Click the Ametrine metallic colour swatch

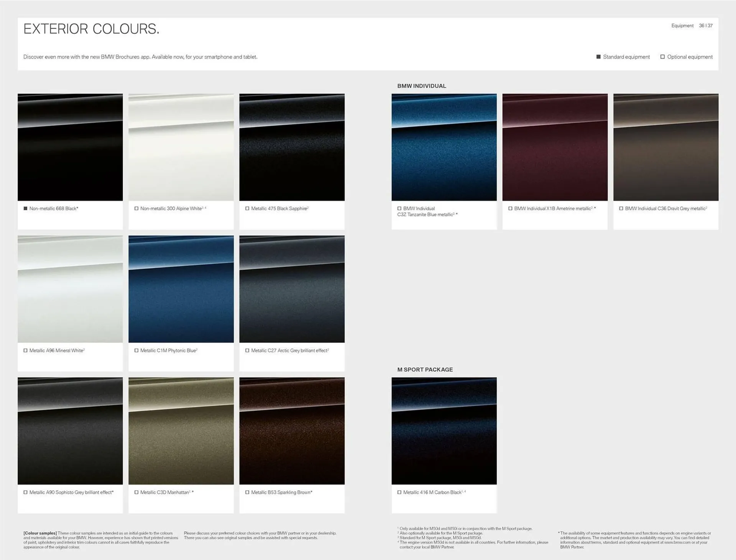(x=555, y=147)
